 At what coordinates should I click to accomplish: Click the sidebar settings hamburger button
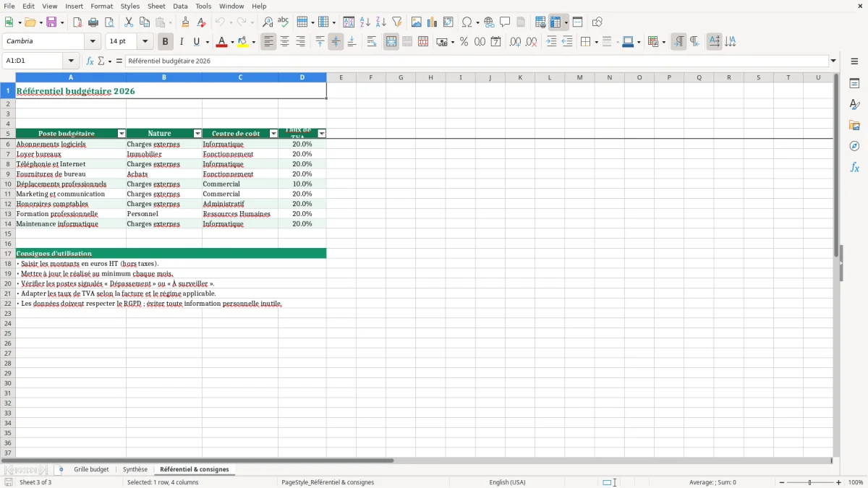(854, 61)
